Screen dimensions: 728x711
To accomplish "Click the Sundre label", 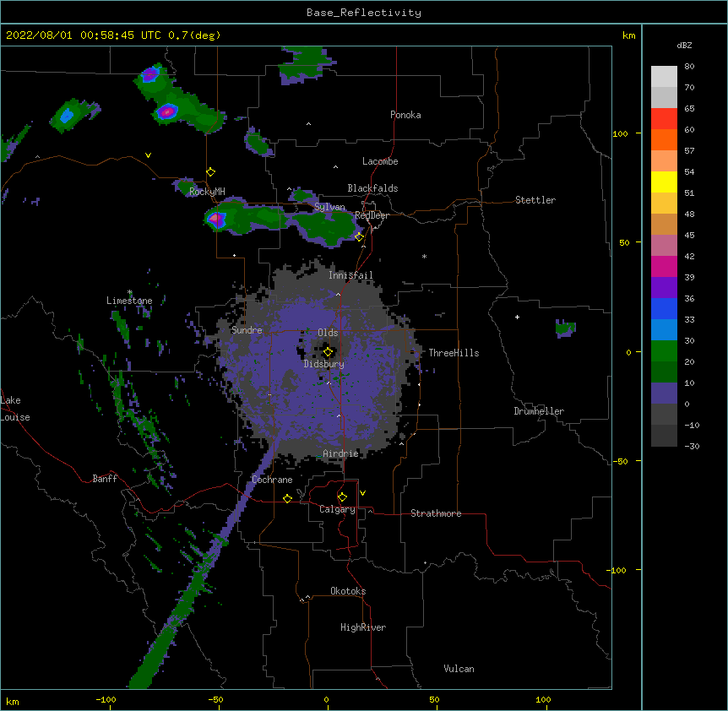I will point(247,330).
